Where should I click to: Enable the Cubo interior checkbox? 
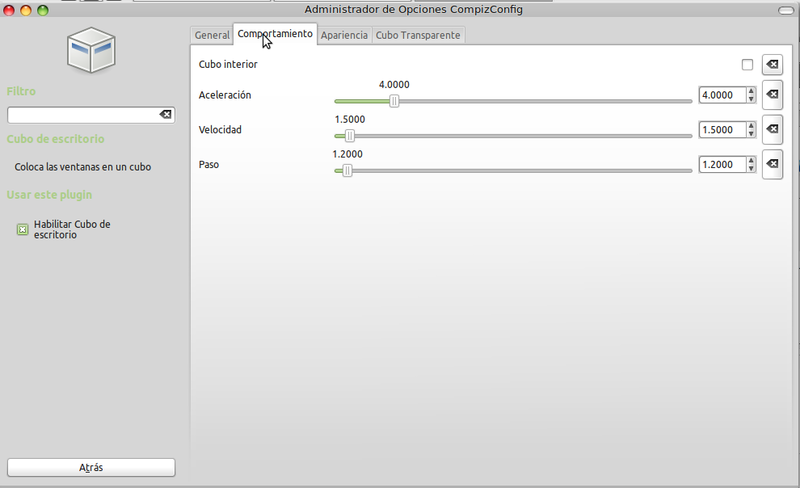click(x=747, y=65)
